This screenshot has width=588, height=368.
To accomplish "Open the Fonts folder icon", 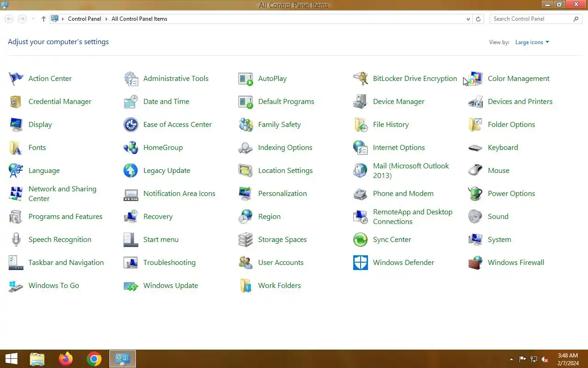I will (x=16, y=148).
